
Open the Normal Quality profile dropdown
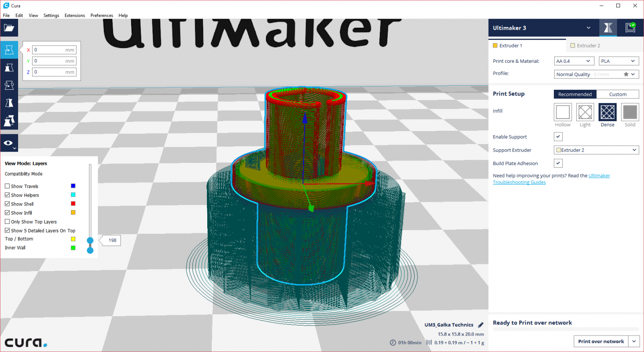pos(597,74)
